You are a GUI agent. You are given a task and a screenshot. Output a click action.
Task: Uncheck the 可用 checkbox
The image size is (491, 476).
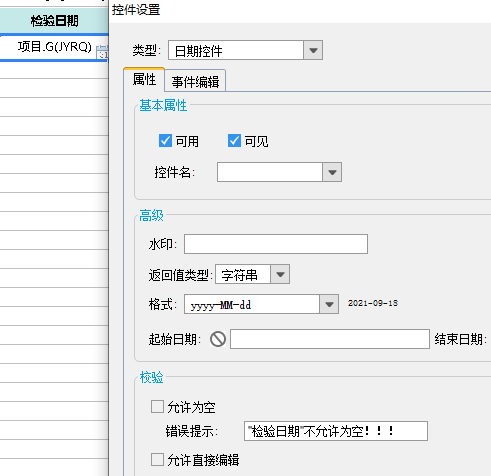(165, 141)
